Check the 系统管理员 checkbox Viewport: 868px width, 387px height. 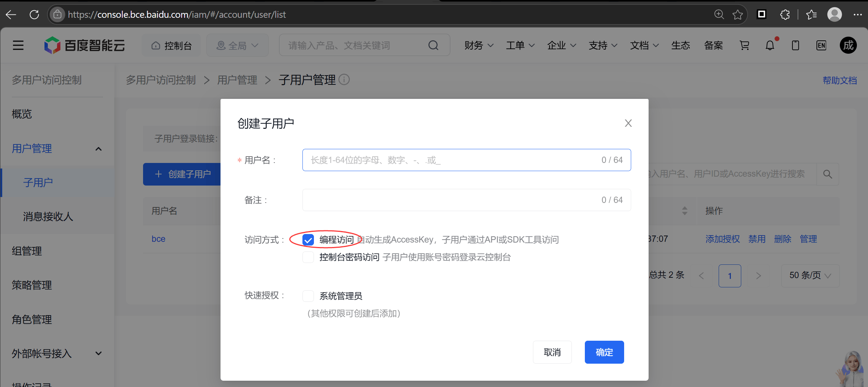pyautogui.click(x=308, y=296)
